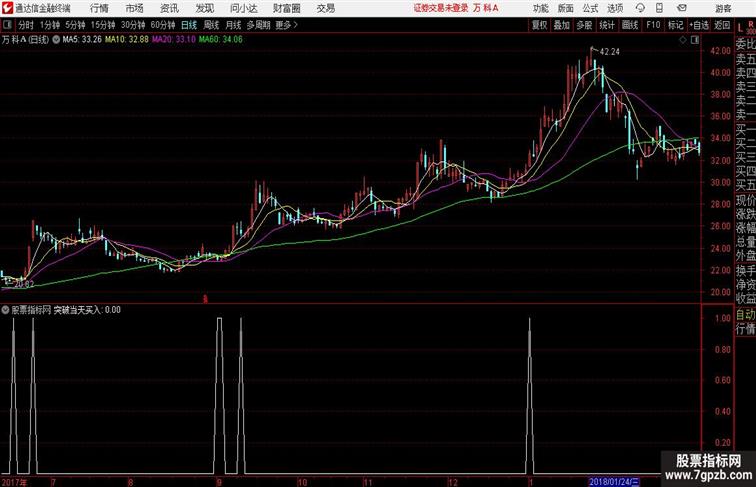The width and height of the screenshot is (756, 487).
Task: Switch to the 15分钟 period tab
Action: (103, 25)
